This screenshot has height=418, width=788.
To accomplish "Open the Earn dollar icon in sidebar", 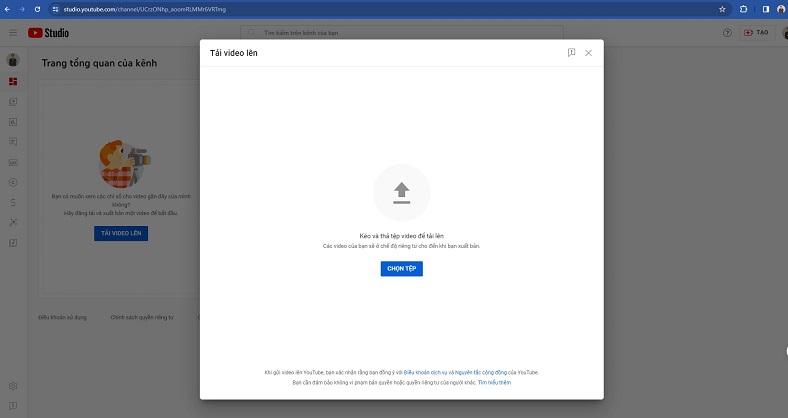I will tap(13, 202).
